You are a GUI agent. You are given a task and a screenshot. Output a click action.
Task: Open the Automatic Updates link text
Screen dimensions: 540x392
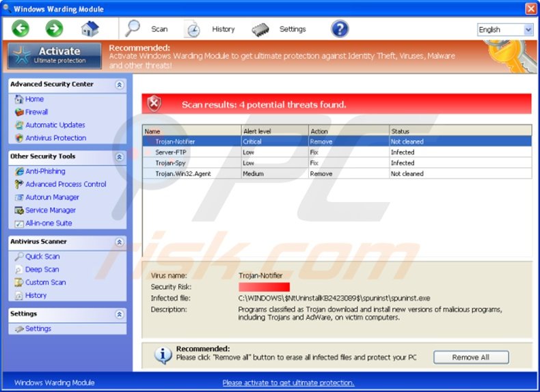pyautogui.click(x=55, y=125)
